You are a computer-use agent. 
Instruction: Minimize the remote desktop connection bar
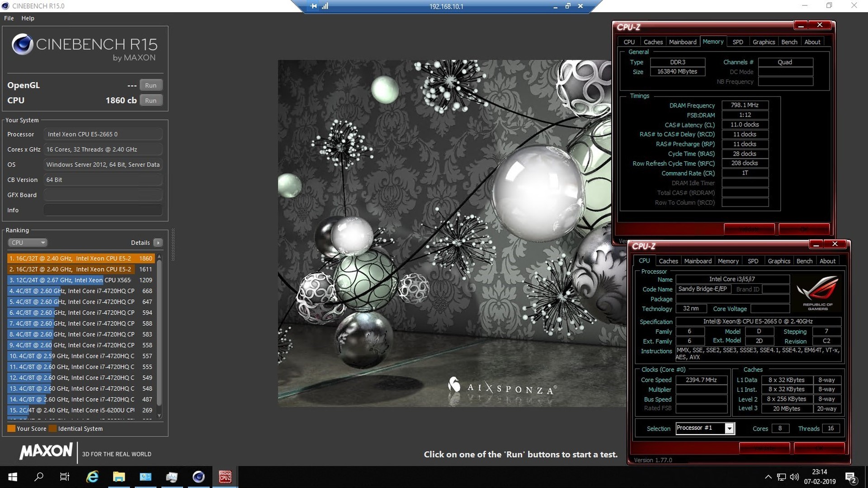[x=555, y=6]
